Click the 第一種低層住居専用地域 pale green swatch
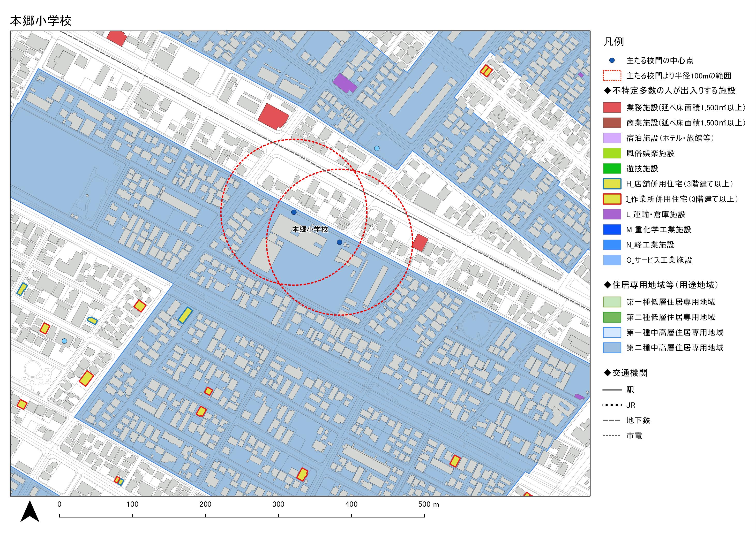 pos(612,302)
